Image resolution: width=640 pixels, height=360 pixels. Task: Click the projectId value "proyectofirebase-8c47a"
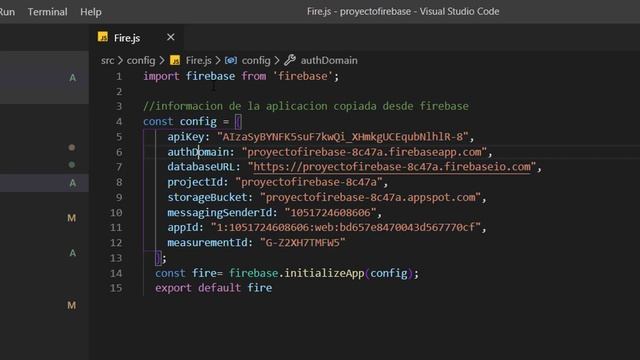coord(309,182)
